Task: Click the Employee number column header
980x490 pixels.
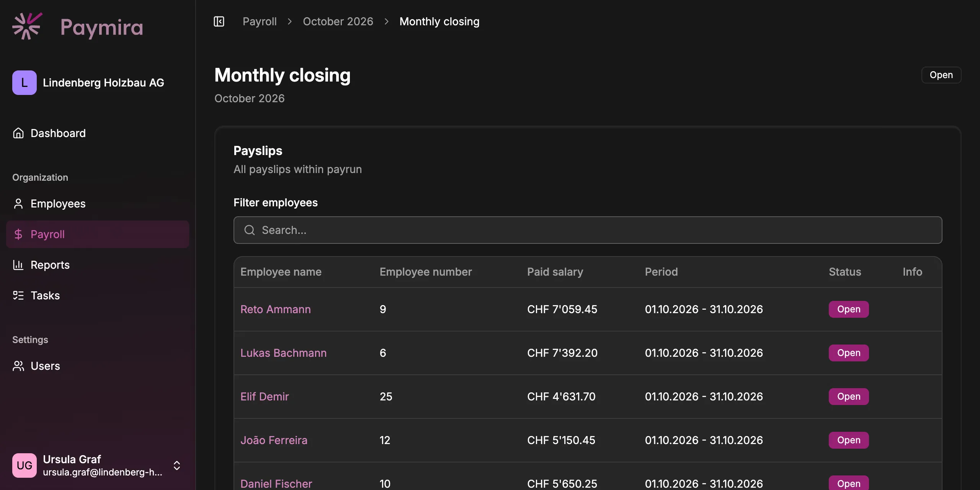Action: coord(426,272)
